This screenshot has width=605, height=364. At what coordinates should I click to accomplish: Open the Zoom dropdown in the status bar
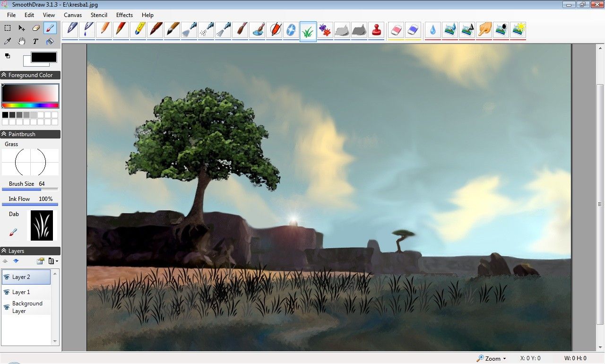pyautogui.click(x=492, y=358)
